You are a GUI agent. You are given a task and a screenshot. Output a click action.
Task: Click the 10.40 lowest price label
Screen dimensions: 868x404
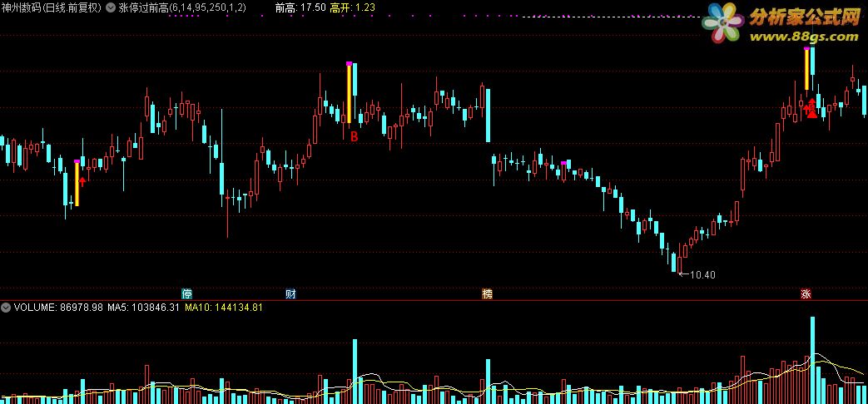coord(702,274)
